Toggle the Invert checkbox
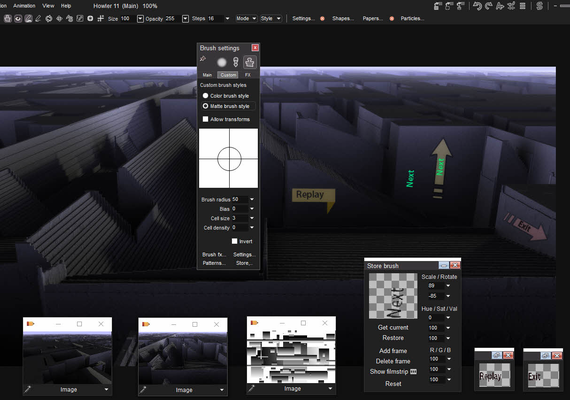Screen dimensions: 570x400 coord(234,241)
